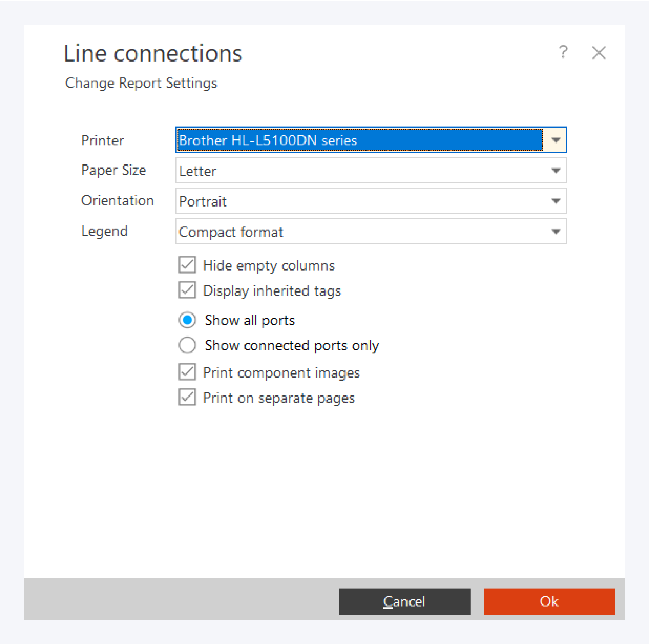
Task: Choose Show connected ports only
Action: pos(187,345)
